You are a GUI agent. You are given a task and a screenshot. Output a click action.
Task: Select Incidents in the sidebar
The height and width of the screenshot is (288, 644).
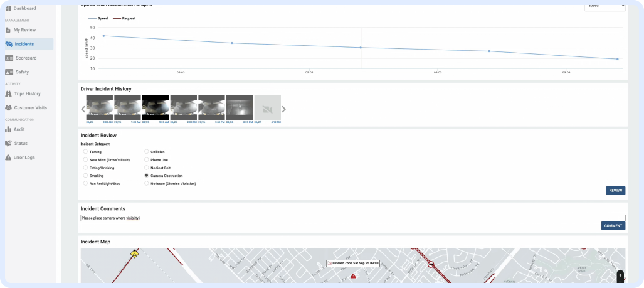tap(24, 44)
